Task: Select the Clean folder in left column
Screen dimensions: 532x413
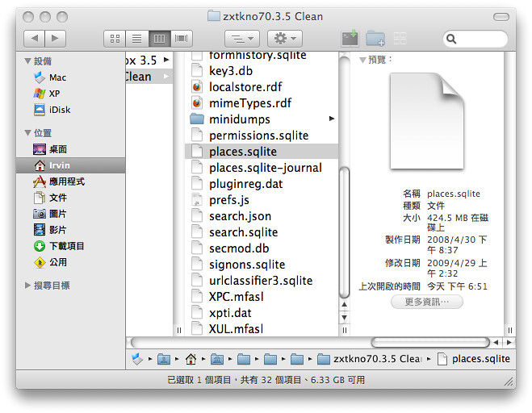Action: tap(149, 77)
